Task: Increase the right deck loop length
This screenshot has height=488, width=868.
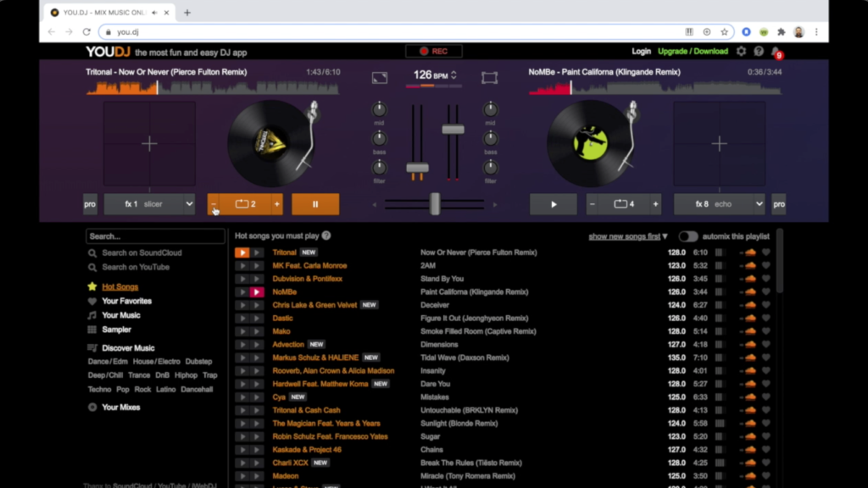Action: click(655, 204)
